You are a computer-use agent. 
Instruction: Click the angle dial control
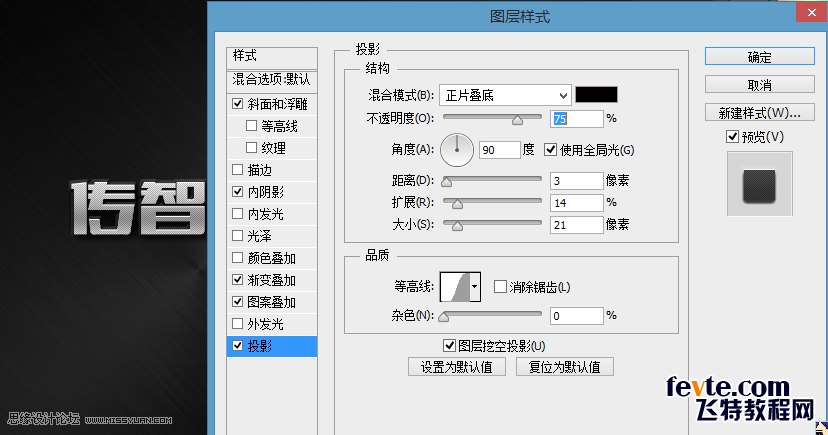click(x=457, y=150)
